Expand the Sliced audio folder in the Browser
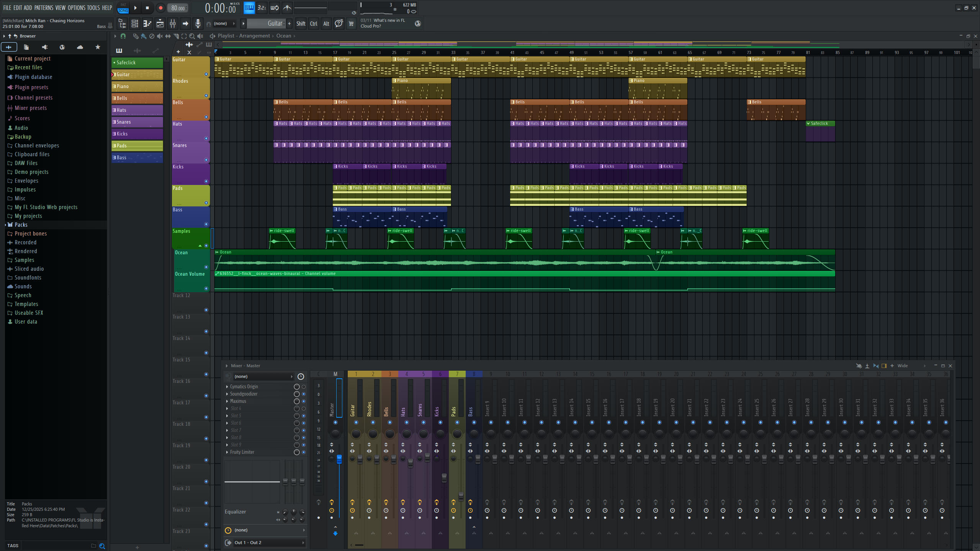The width and height of the screenshot is (980, 551). pyautogui.click(x=29, y=268)
